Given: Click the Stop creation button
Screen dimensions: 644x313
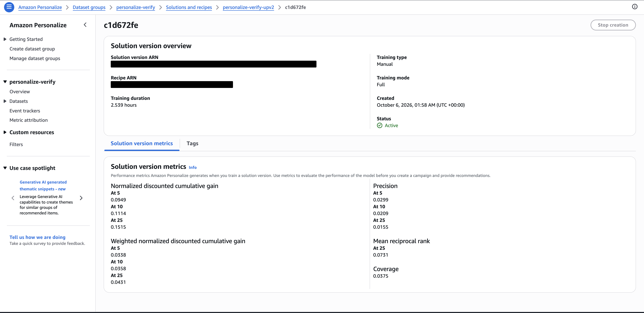Looking at the screenshot, I should pyautogui.click(x=613, y=25).
